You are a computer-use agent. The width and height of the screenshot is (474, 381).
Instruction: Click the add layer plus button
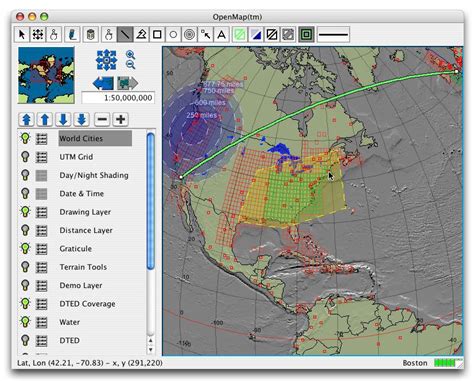point(121,119)
